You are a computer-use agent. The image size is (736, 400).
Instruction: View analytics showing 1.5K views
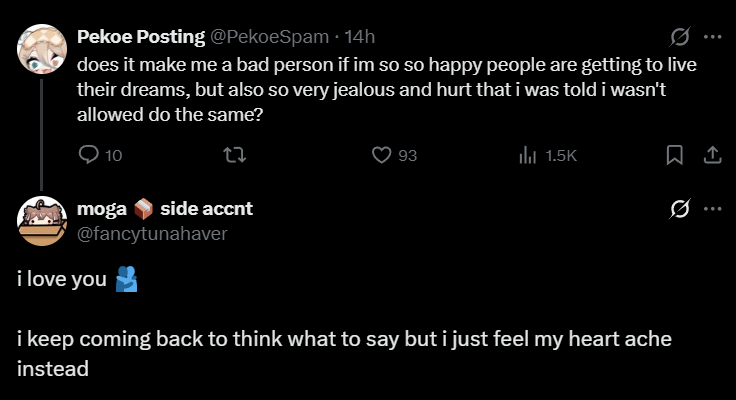coord(528,155)
